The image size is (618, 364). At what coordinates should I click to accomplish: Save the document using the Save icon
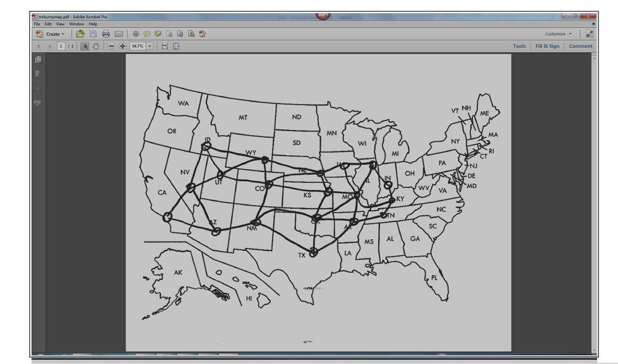point(93,33)
